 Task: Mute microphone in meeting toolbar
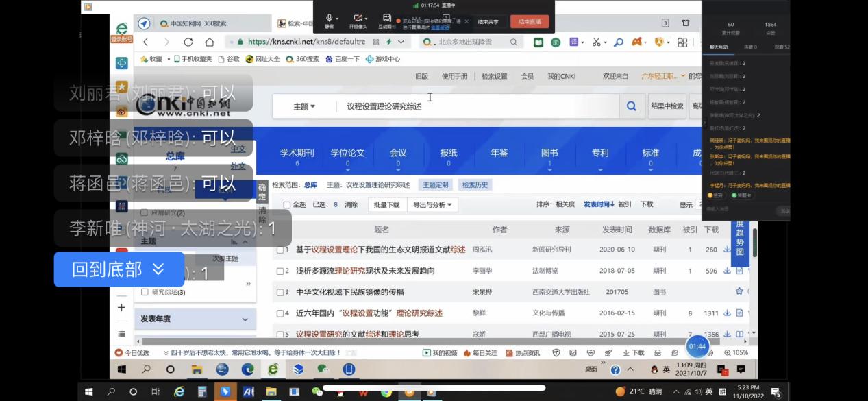tap(330, 21)
